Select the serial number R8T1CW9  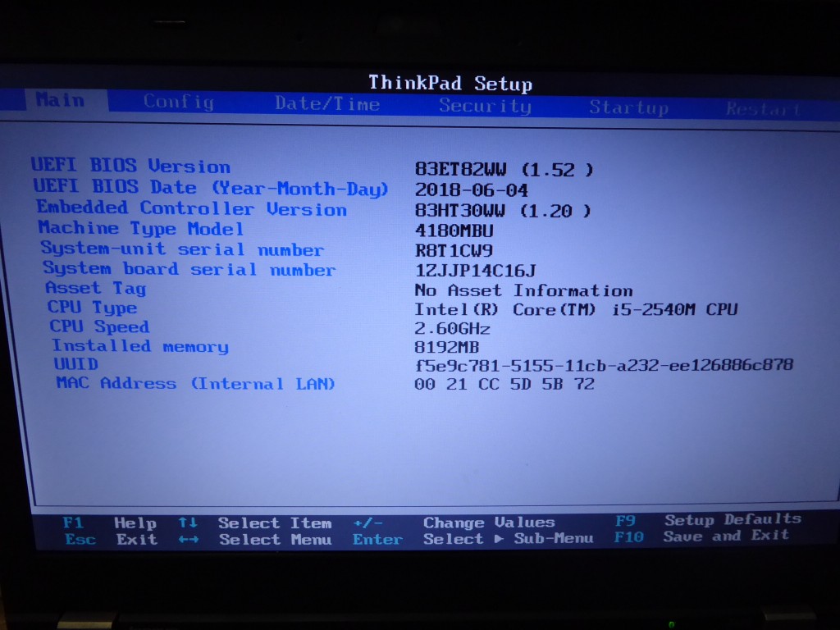[454, 251]
